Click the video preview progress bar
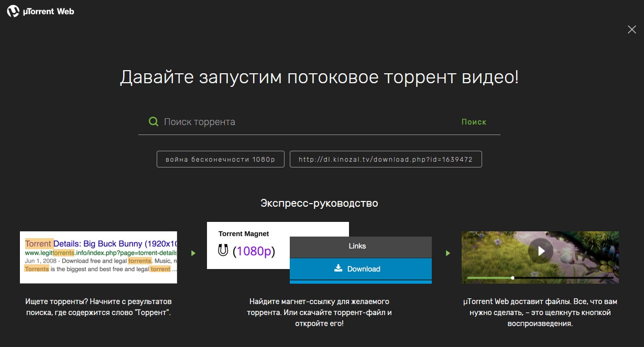This screenshot has width=644, height=347. point(540,277)
